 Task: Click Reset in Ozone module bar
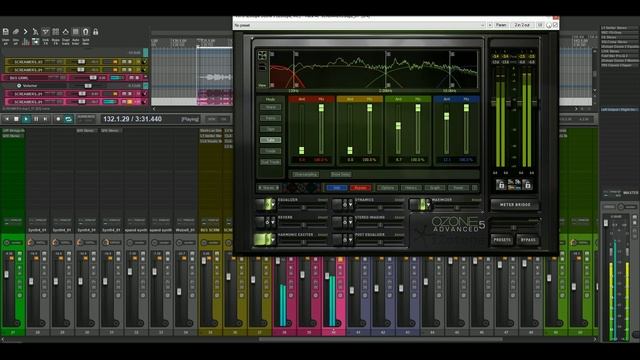click(x=458, y=188)
